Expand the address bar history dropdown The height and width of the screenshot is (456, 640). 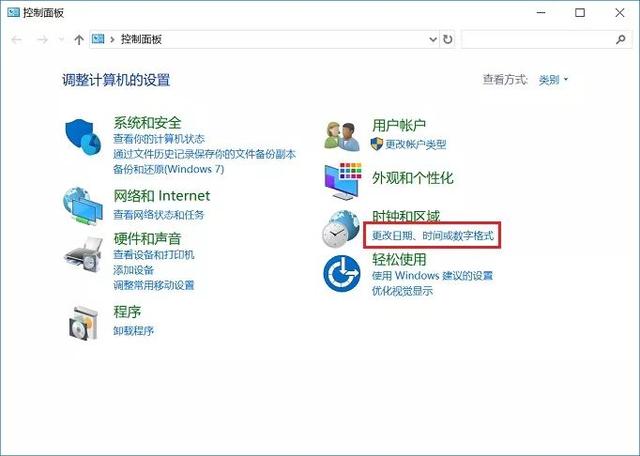(x=433, y=40)
